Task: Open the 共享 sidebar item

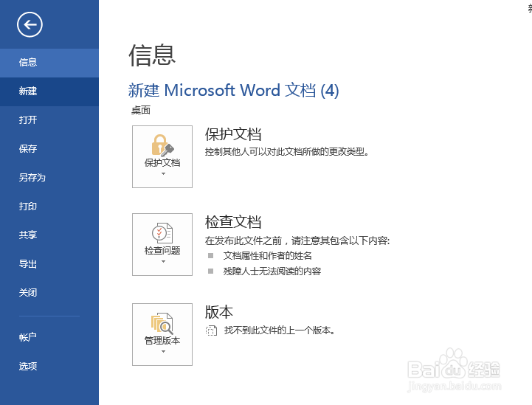Action: click(x=49, y=235)
